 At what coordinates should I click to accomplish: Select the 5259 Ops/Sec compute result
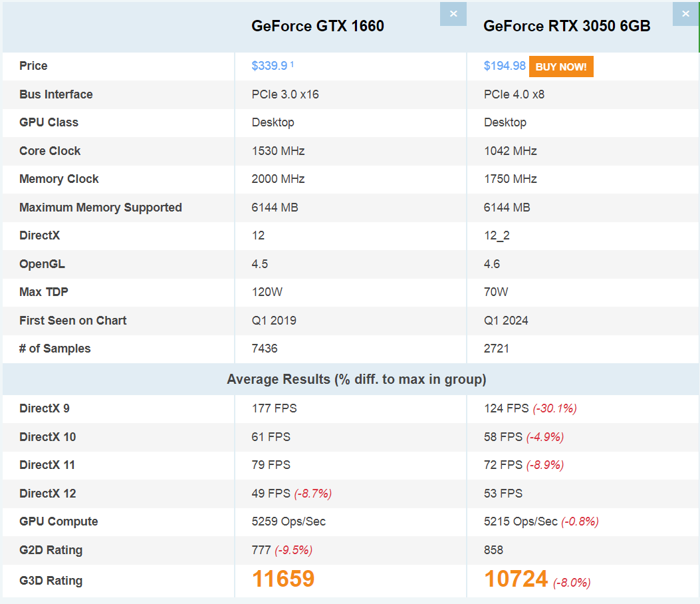(289, 522)
